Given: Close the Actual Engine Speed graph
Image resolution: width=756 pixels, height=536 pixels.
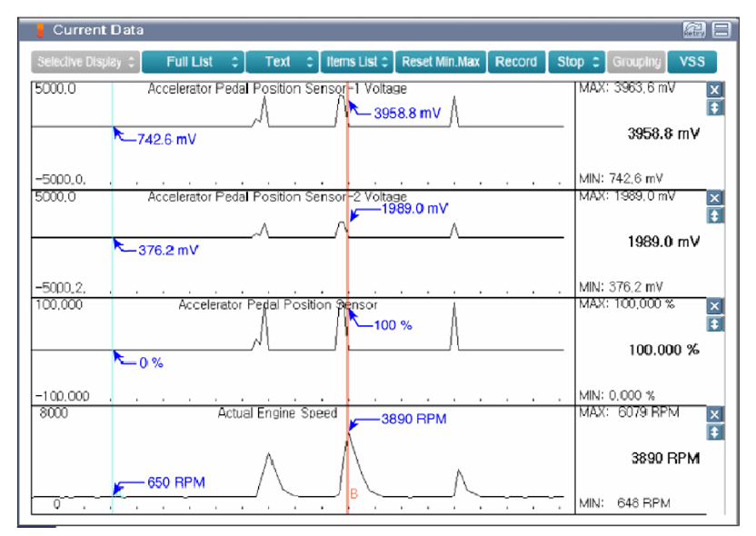Looking at the screenshot, I should [713, 414].
